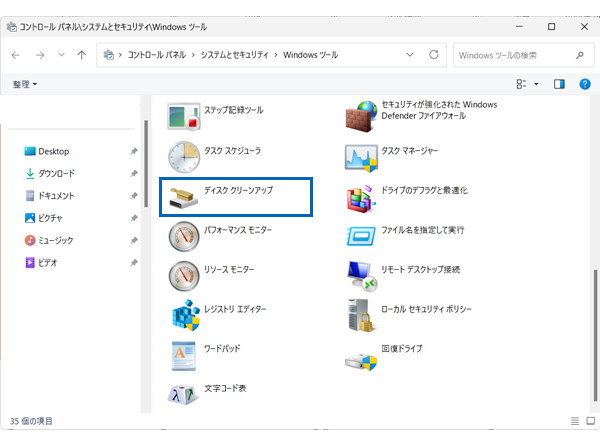Expand the chevron after システムとセキュリティ
Screen dimensions: 600x445
click(276, 55)
